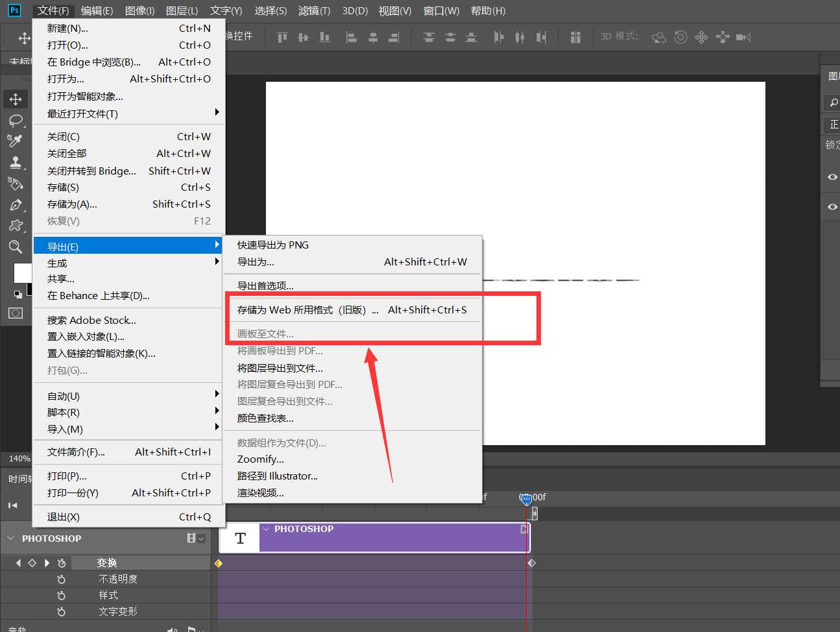Choose 存储为 Web 所用格式（旧版）
This screenshot has width=840, height=632.
tap(352, 310)
